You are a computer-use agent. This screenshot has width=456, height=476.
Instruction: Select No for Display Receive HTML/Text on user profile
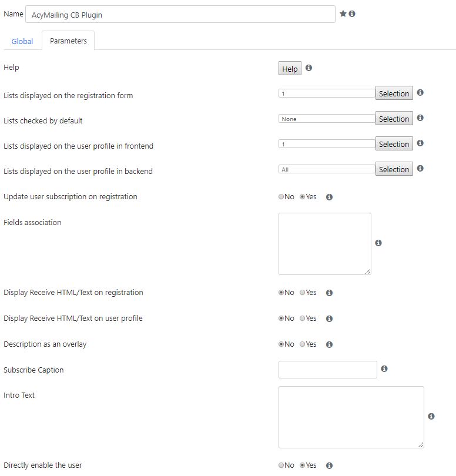[281, 318]
